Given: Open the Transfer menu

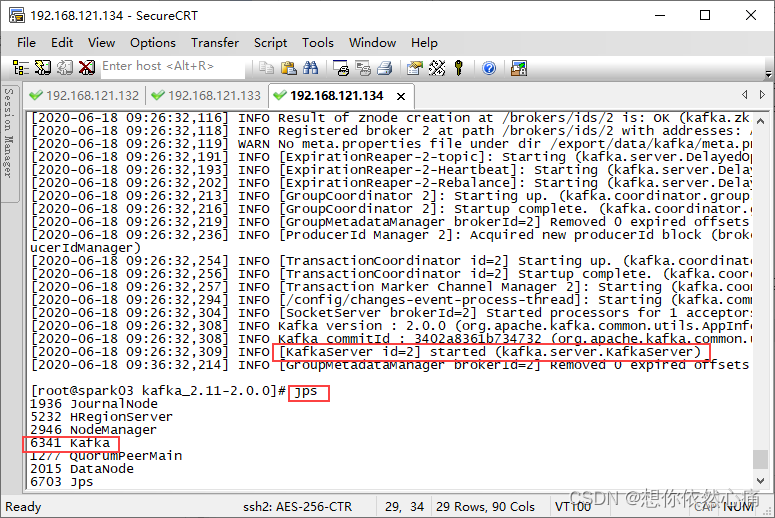Looking at the screenshot, I should (x=215, y=43).
